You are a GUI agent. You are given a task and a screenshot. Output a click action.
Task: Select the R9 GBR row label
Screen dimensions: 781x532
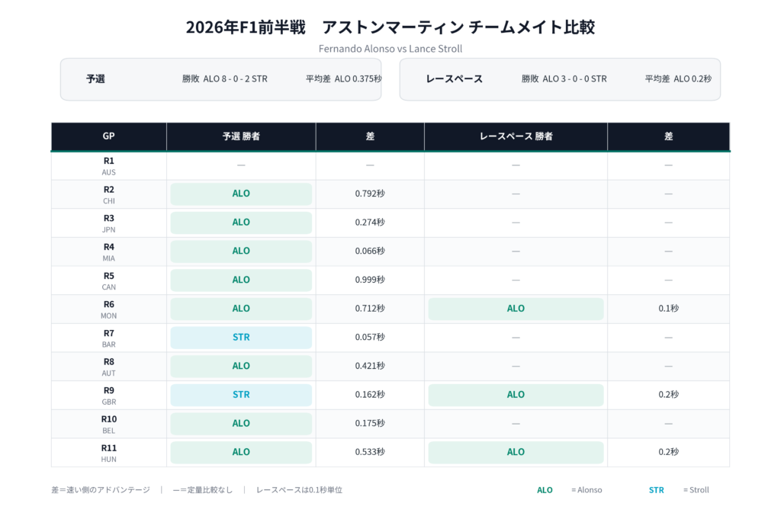point(108,396)
